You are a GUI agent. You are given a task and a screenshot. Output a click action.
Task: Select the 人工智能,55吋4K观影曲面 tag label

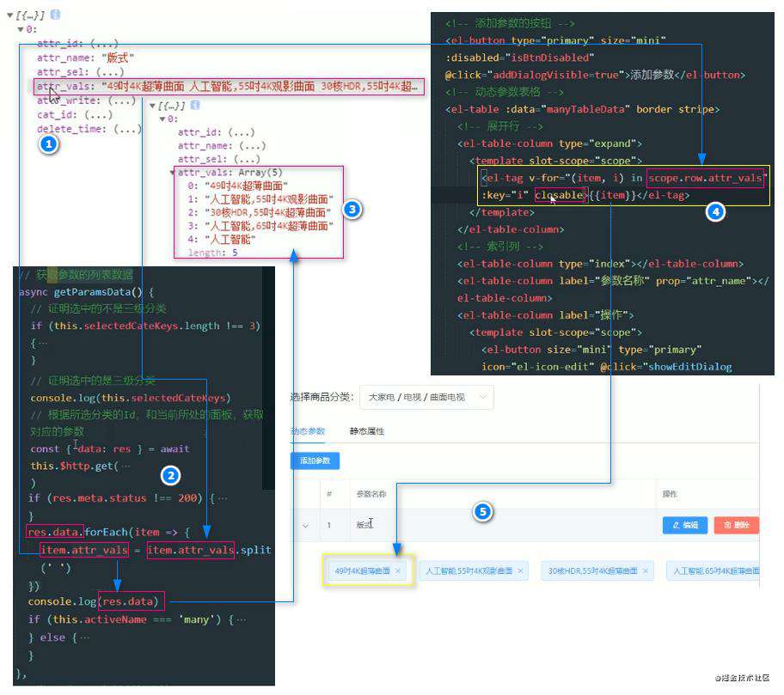tap(469, 570)
